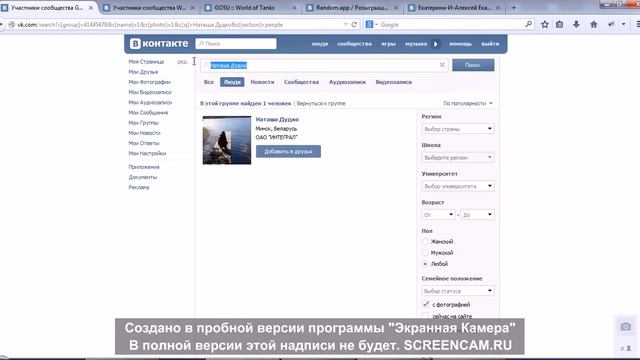Screen dimensions: 640x360
Task: Open the age До dropdown
Action: pos(477,215)
